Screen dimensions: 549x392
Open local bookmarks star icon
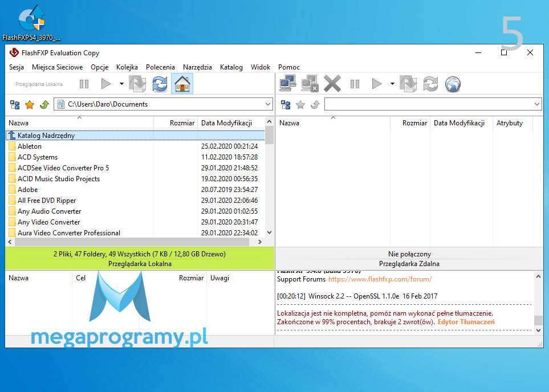(x=30, y=105)
